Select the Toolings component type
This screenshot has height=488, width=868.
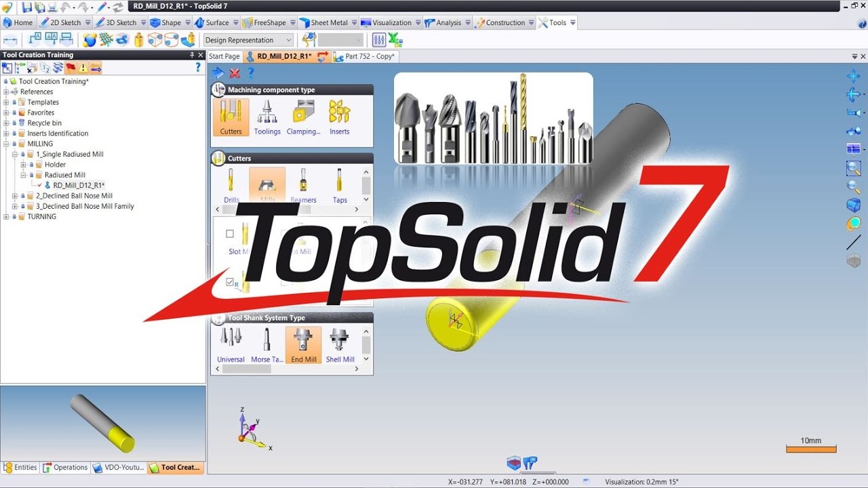pos(267,117)
